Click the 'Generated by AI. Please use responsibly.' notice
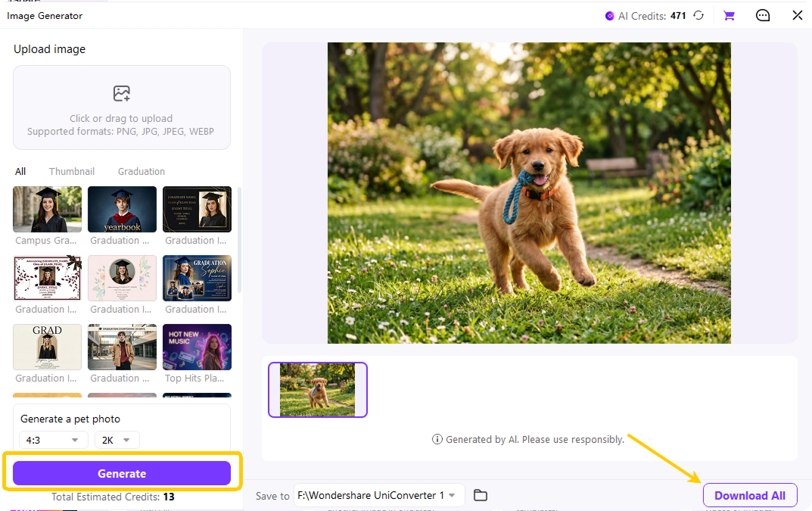Viewport: 812px width, 511px height. pos(535,440)
